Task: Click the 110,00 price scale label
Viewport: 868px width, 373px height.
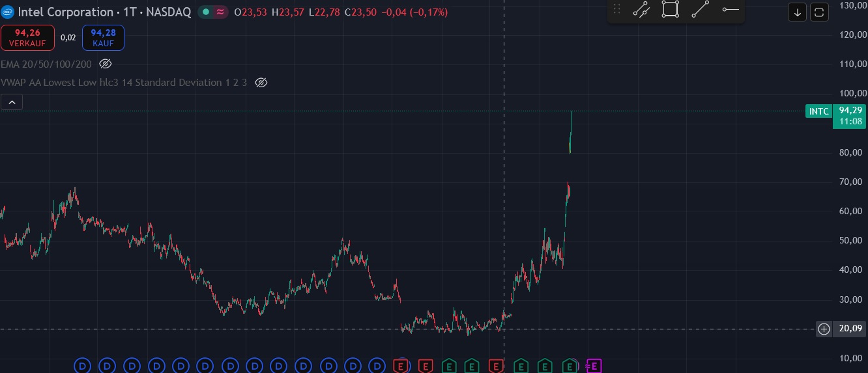Action: [x=853, y=64]
